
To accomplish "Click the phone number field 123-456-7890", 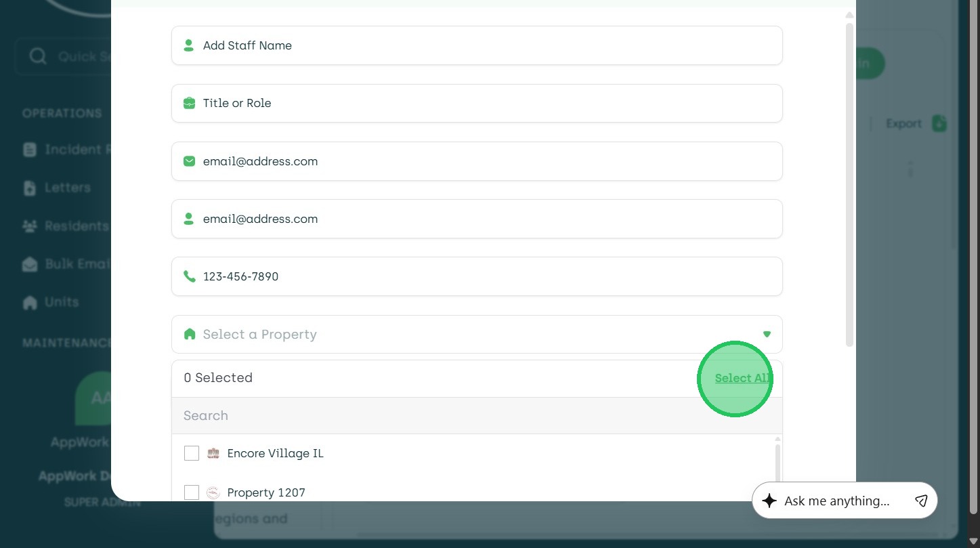I will (x=477, y=276).
